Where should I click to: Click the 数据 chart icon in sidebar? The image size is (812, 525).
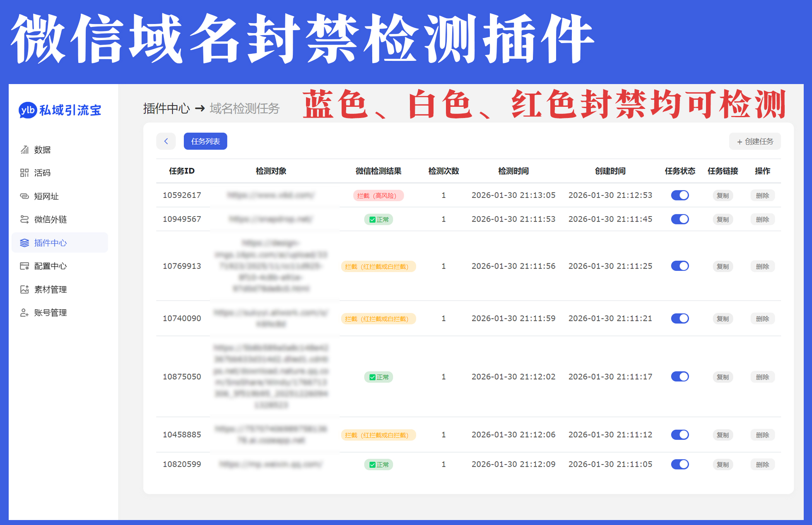(x=24, y=149)
